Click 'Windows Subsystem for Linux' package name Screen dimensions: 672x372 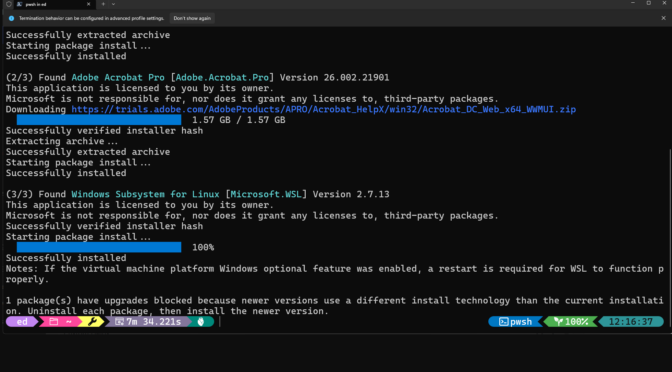[145, 194]
